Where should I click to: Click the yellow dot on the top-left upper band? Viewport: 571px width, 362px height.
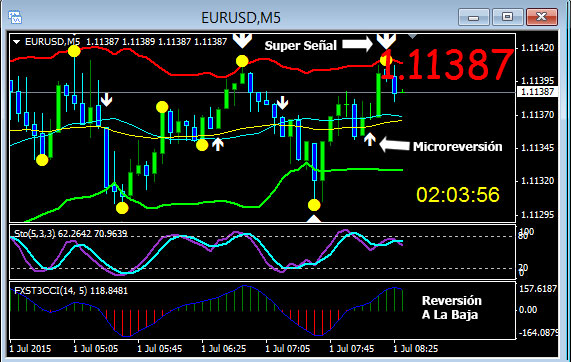[x=74, y=51]
